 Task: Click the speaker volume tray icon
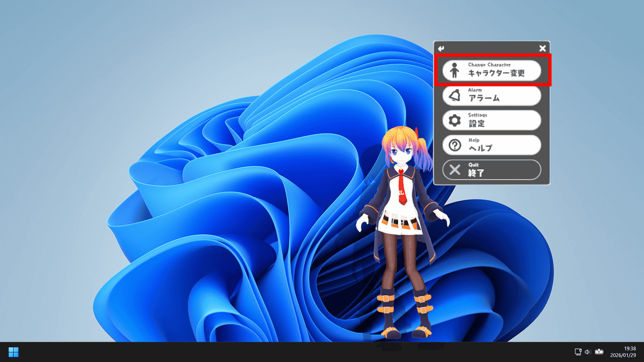pyautogui.click(x=588, y=352)
